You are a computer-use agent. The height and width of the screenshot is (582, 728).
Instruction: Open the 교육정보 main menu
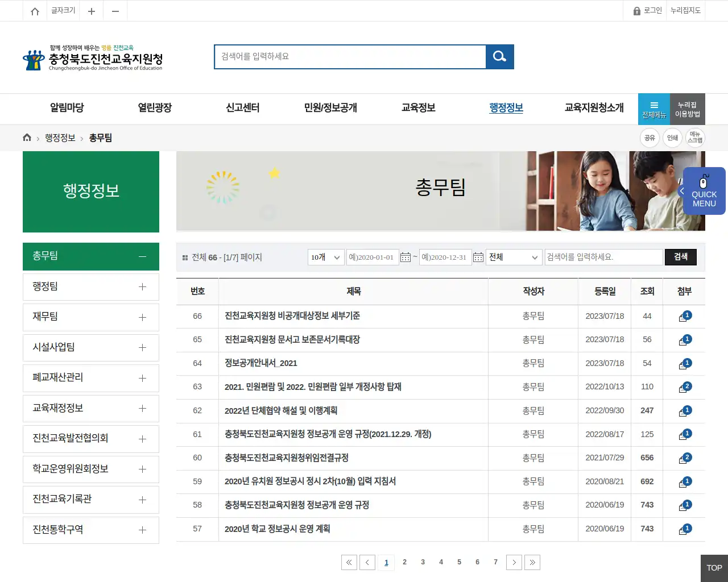pos(419,107)
